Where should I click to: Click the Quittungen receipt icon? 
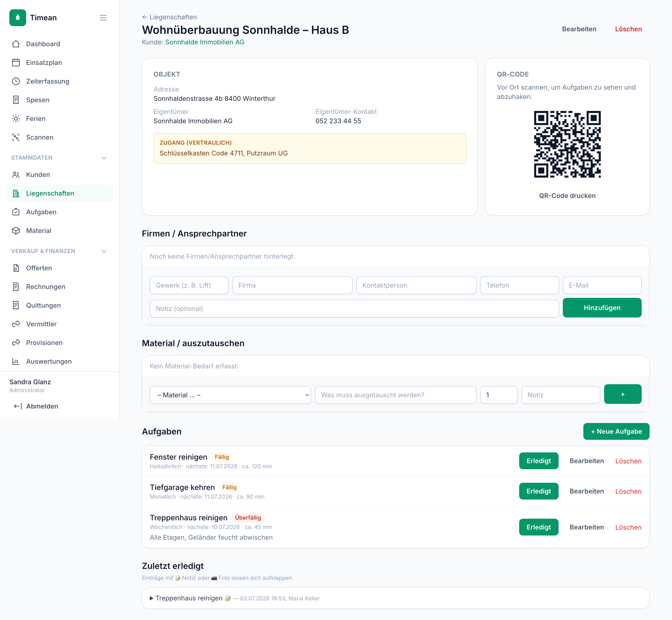[x=16, y=305]
